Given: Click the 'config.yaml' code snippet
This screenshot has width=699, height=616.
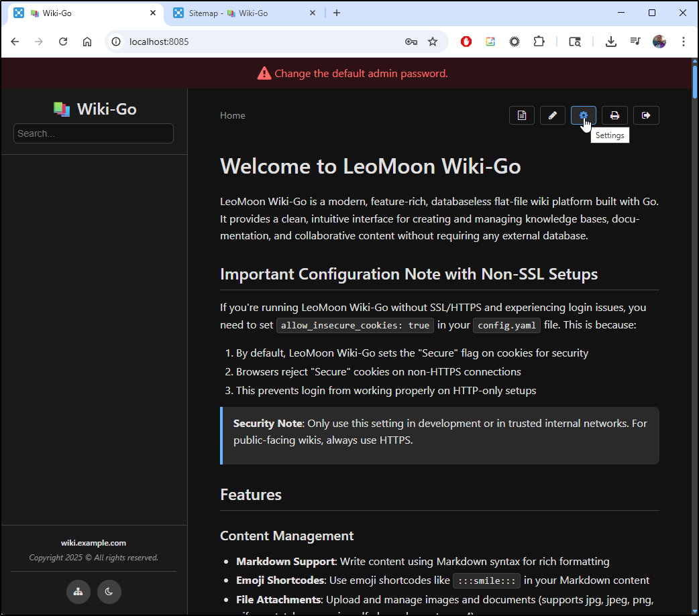Looking at the screenshot, I should (507, 326).
